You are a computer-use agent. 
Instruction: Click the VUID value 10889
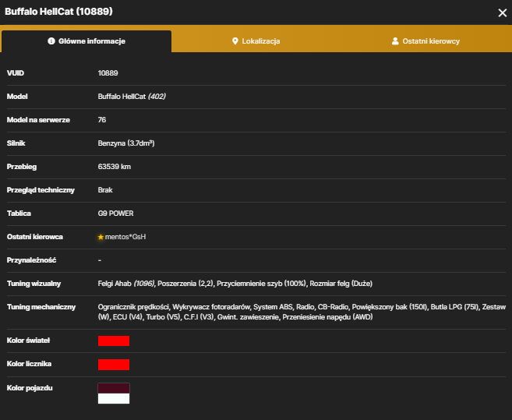pyautogui.click(x=108, y=73)
